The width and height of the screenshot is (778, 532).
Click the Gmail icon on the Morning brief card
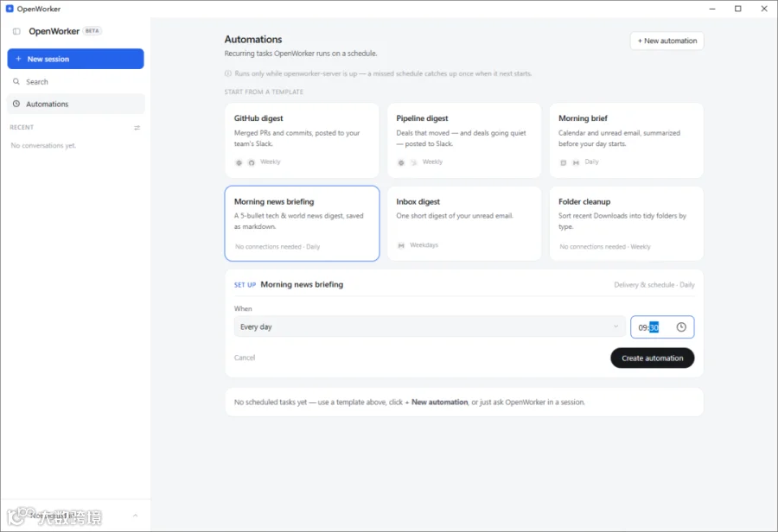click(576, 162)
